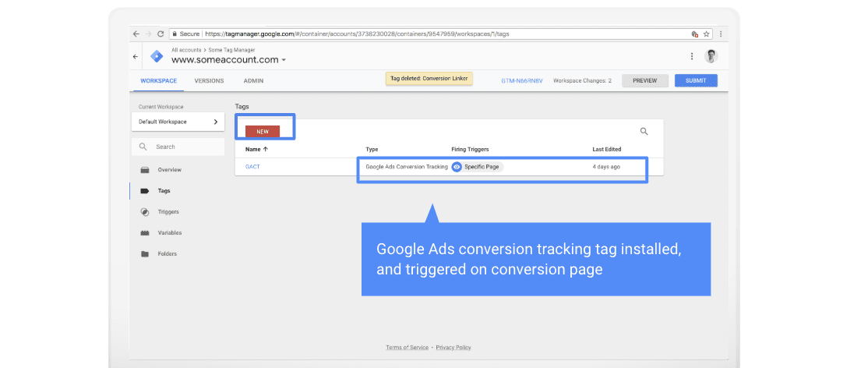Click the Workspace Changes: 2 text
The width and height of the screenshot is (868, 368).
[x=582, y=81]
